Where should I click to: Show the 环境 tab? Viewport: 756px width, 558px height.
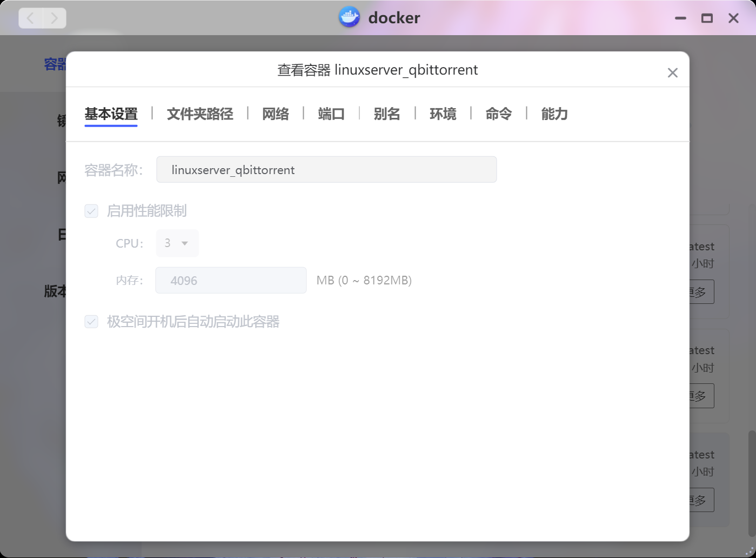pyautogui.click(x=443, y=114)
